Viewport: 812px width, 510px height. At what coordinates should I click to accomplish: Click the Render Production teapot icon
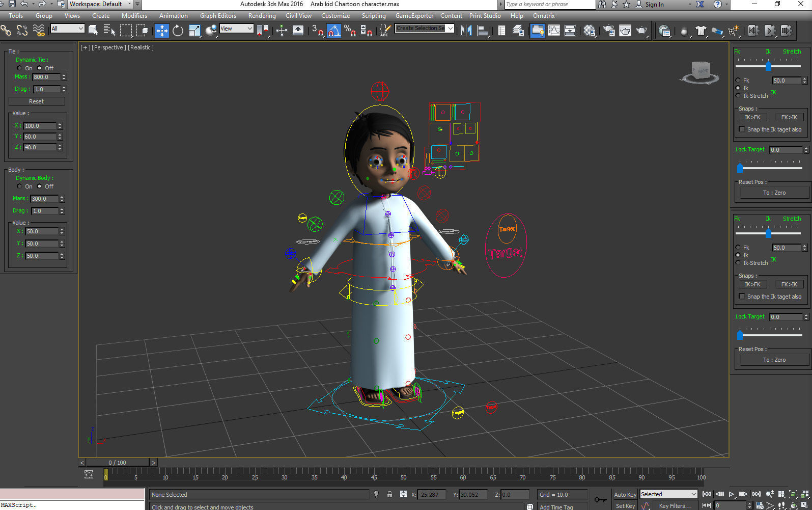coord(641,31)
